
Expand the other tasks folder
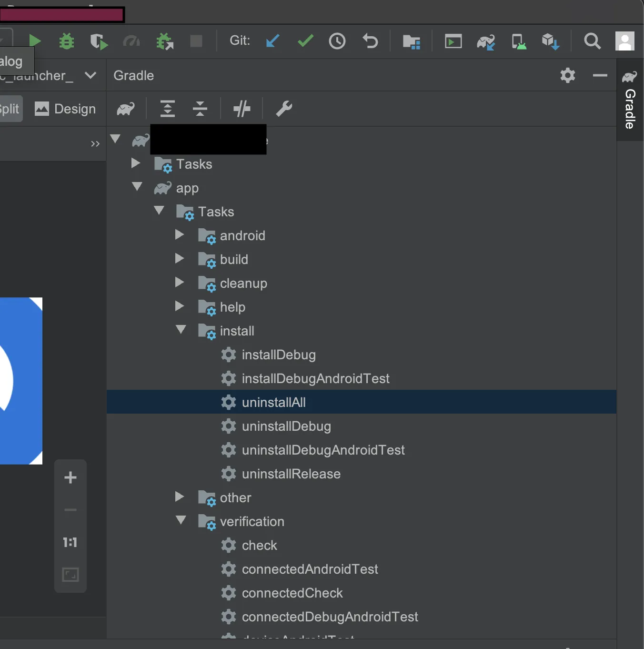coord(180,497)
